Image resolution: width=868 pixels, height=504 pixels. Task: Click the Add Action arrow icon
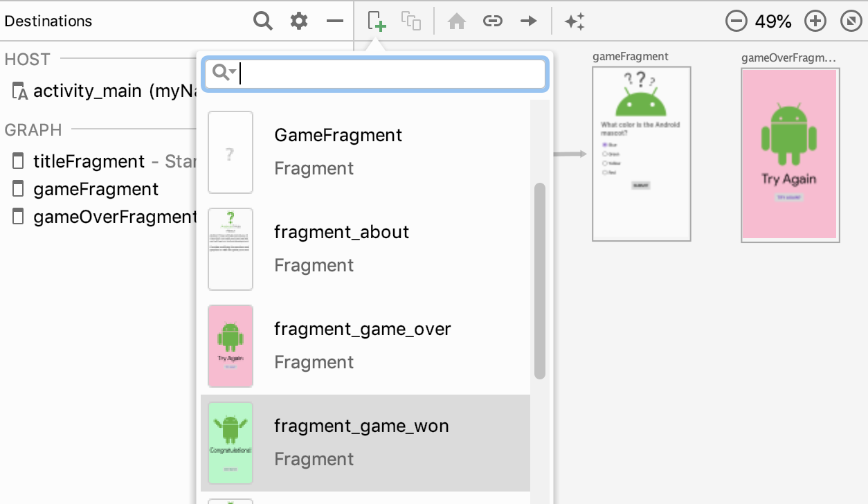[x=529, y=21]
